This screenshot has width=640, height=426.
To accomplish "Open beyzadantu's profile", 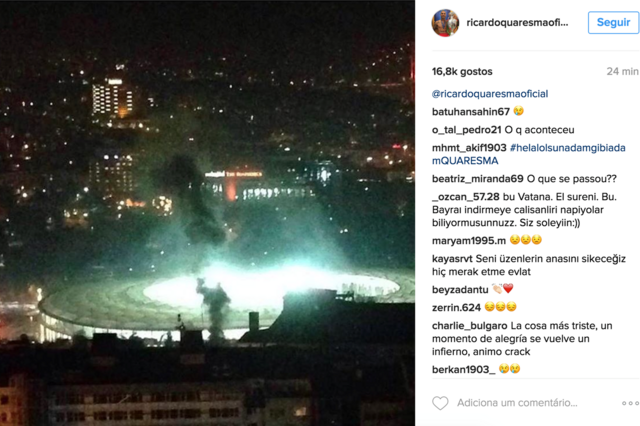I will (460, 290).
